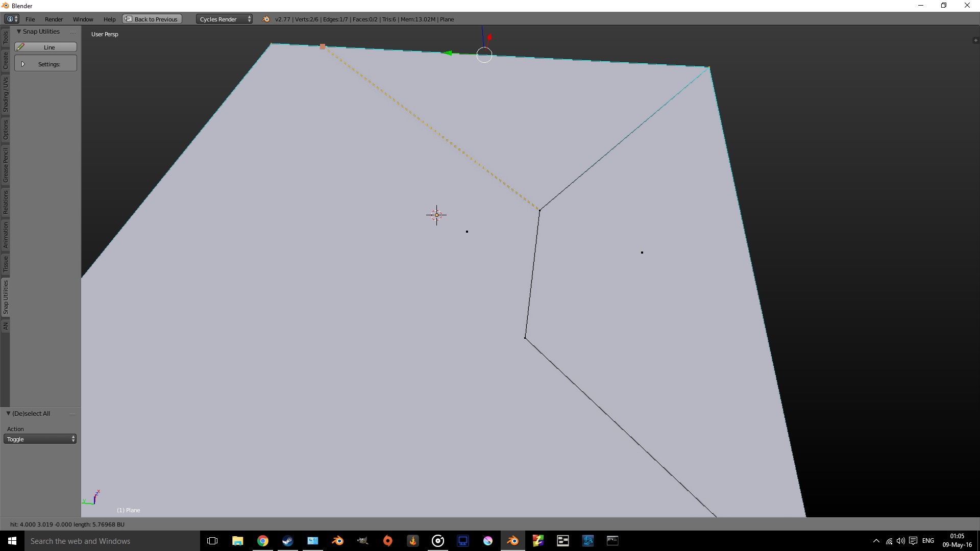Viewport: 980px width, 551px height.
Task: Click the Windows search box
Action: tap(111, 541)
